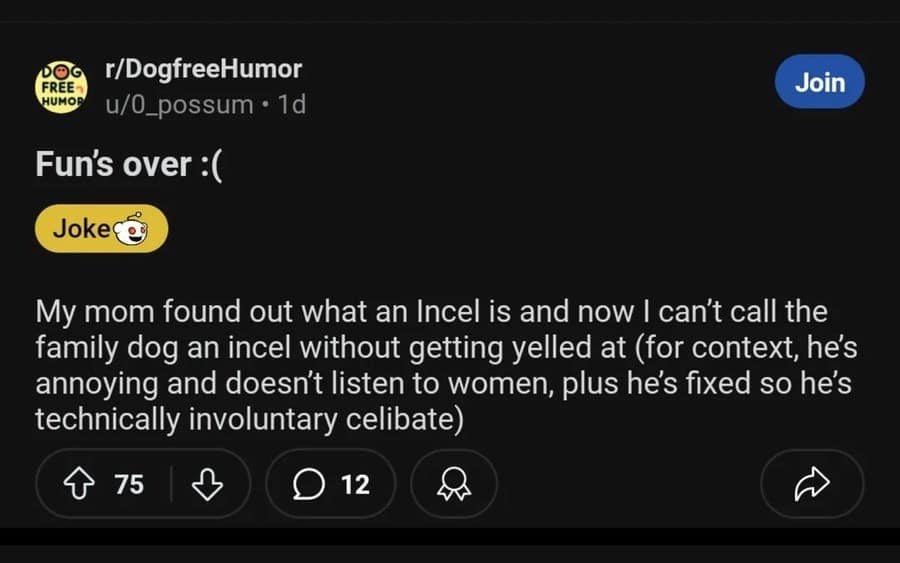The height and width of the screenshot is (563, 900).
Task: Click the post body paragraph text
Action: pyautogui.click(x=440, y=366)
